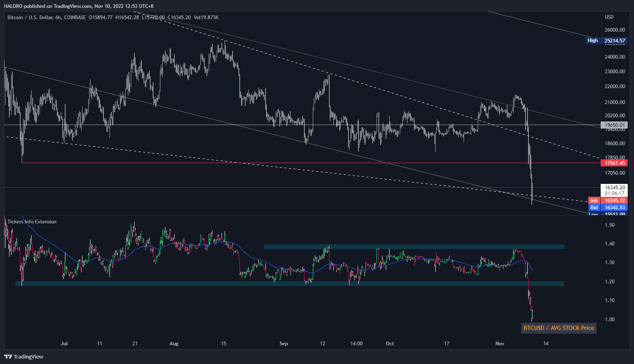634x364 pixels.
Task: Click the 23000.00 price axis value
Action: tap(615, 72)
